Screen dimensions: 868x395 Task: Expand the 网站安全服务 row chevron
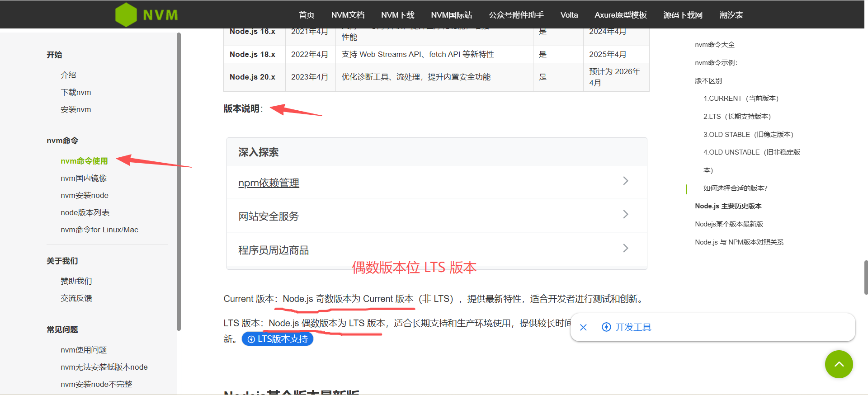[x=626, y=214]
